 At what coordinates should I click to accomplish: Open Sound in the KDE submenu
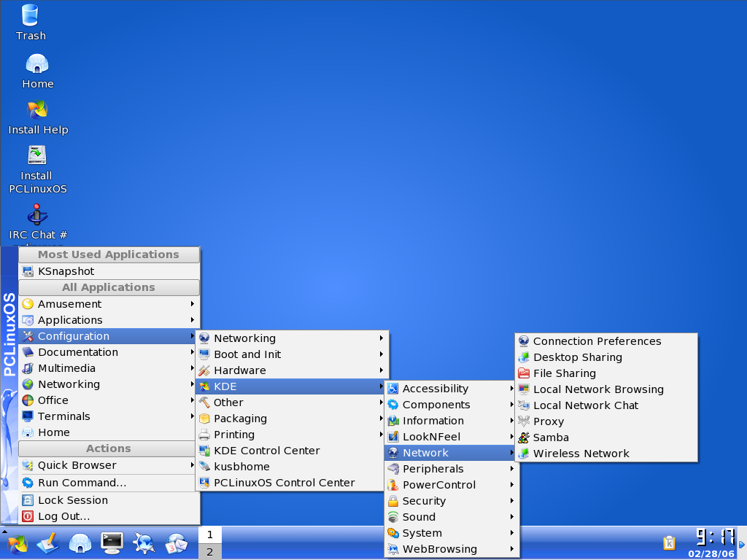(x=451, y=517)
